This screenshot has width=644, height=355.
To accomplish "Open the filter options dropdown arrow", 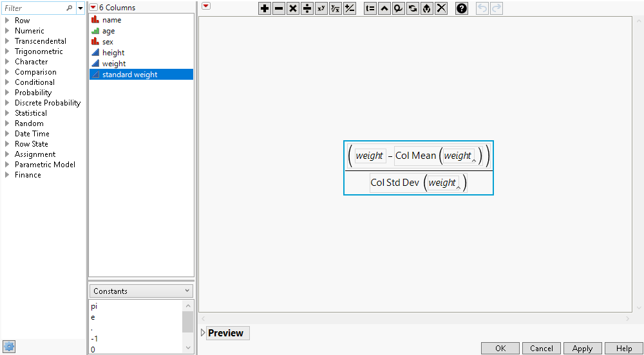I will click(81, 8).
